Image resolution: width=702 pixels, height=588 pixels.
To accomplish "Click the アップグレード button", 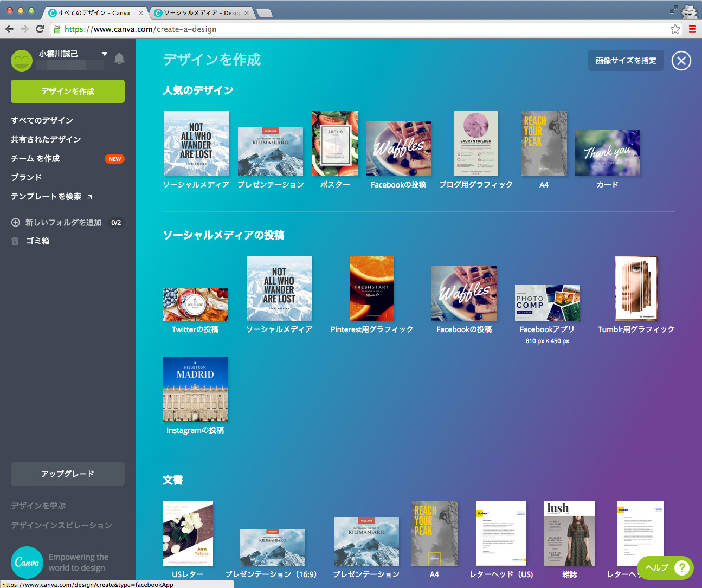I will tap(68, 474).
